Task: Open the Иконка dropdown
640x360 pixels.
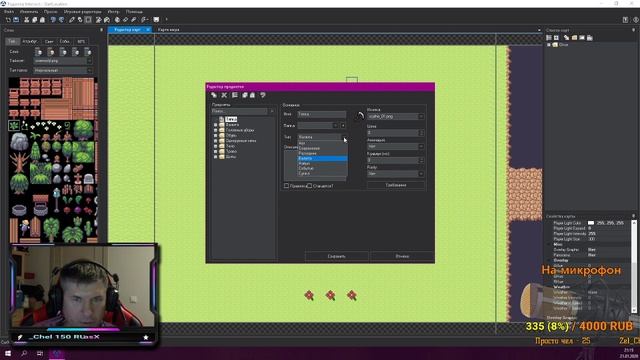Action: tap(421, 117)
